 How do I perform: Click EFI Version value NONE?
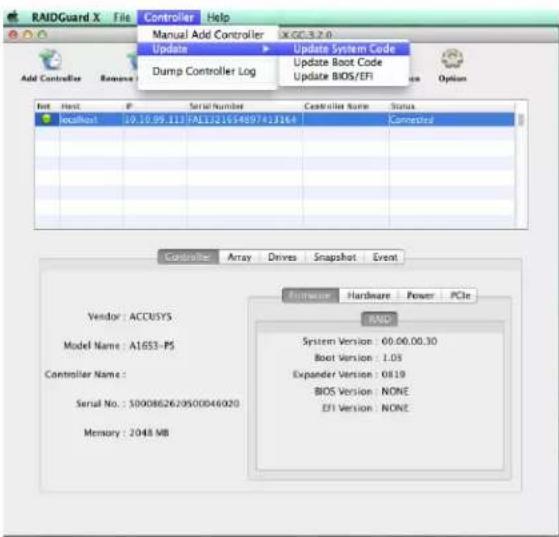[395, 408]
